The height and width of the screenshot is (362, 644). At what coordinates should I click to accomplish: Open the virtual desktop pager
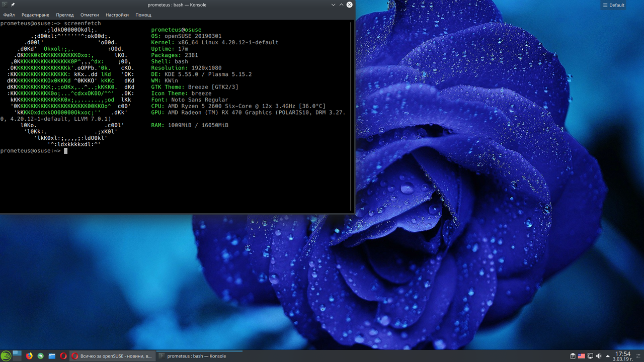click(17, 356)
